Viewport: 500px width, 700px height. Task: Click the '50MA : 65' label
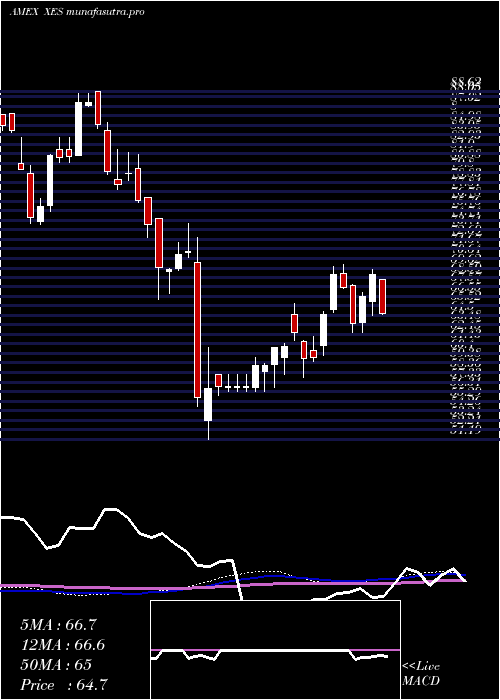[56, 665]
